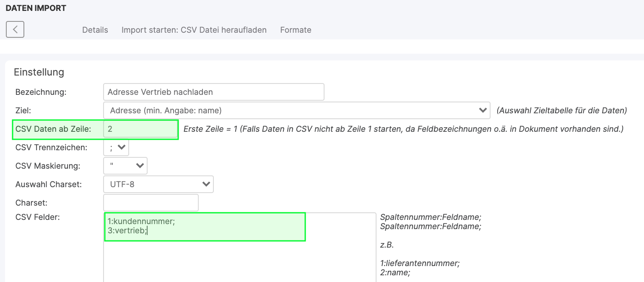Click the Erste Zeile = 1 hint text
The width and height of the screenshot is (644, 282).
(403, 129)
